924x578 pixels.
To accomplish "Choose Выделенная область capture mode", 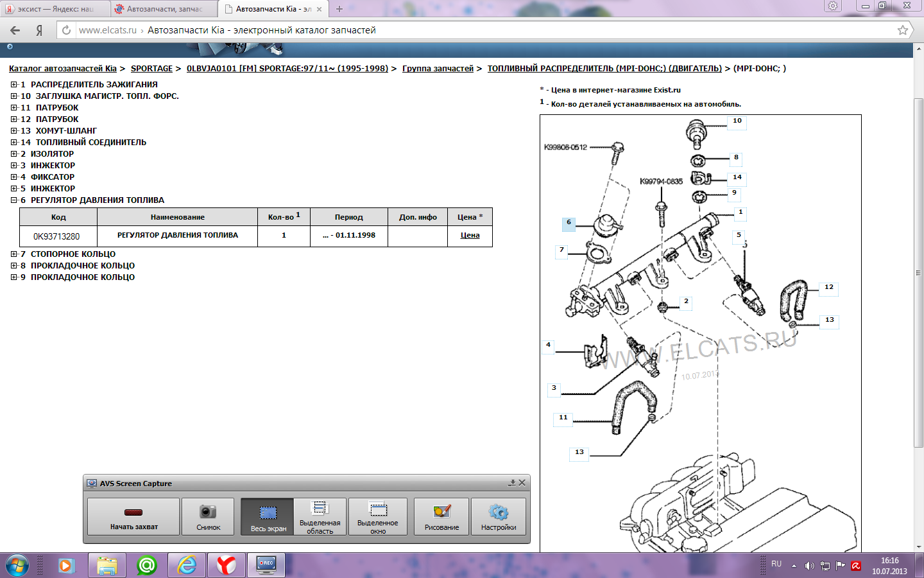I will (x=320, y=516).
